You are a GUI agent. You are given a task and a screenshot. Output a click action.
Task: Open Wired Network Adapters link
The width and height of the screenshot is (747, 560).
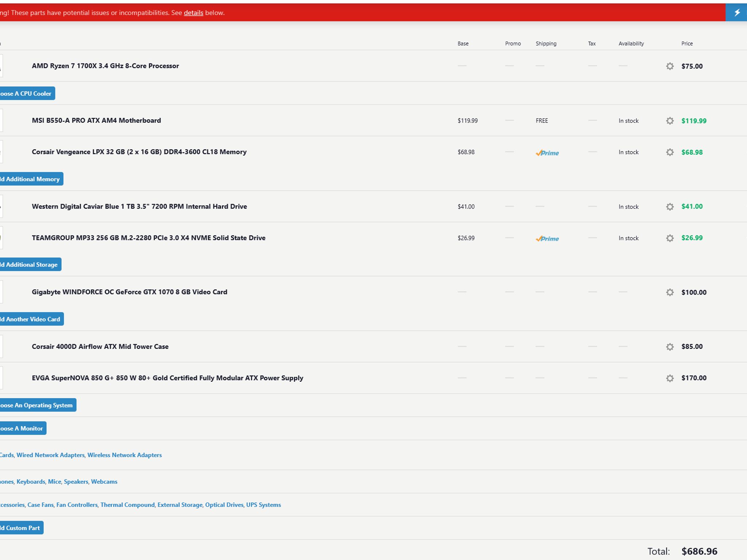[x=50, y=455]
